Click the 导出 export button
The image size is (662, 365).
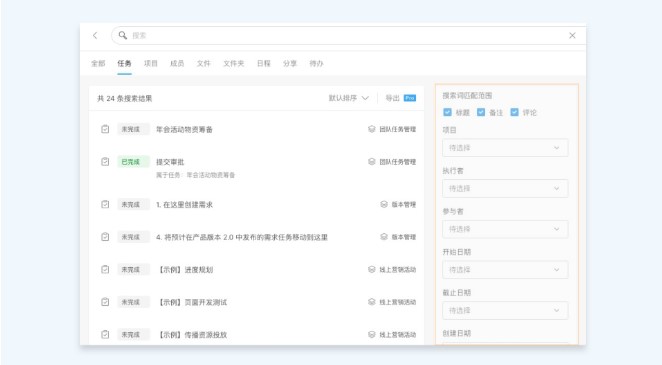[392, 98]
